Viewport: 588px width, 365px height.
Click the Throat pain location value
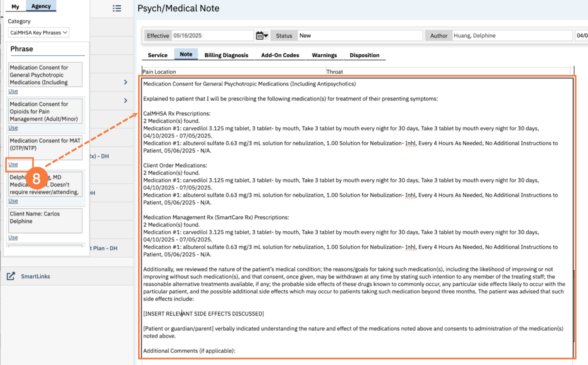point(335,72)
